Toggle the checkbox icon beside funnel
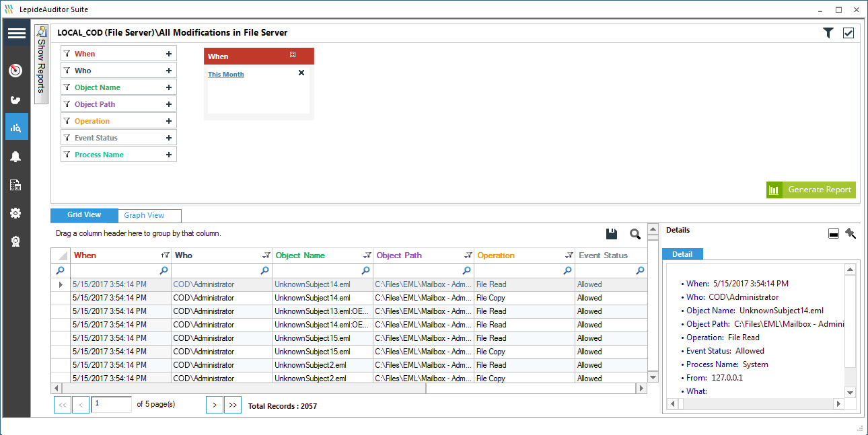The height and width of the screenshot is (435, 868). [x=848, y=33]
